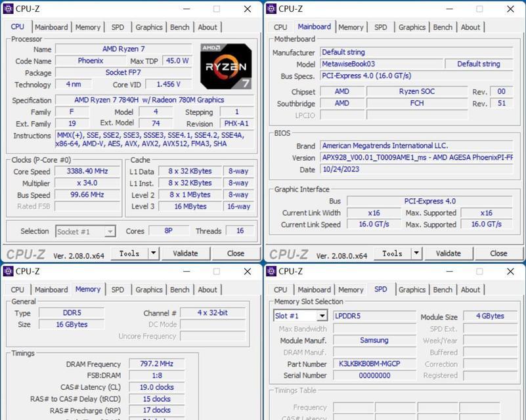Click Revision value PHX-A1

[236, 123]
